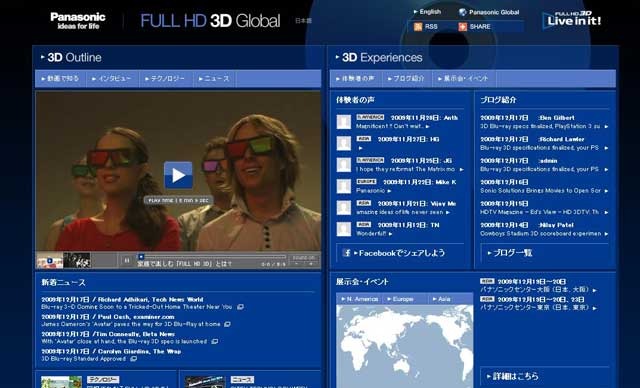Open external link icon after Blu-ray 3D spec launched
The height and width of the screenshot is (388, 640).
pos(215,341)
